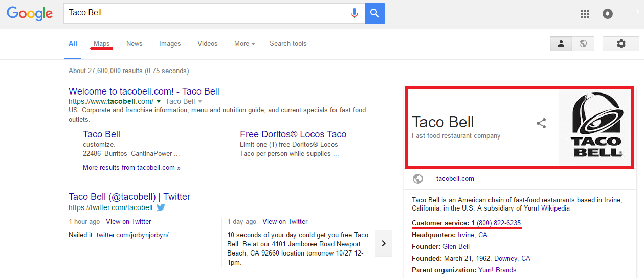Click the Taco Bell logo image
The width and height of the screenshot is (644, 278).
596,127
